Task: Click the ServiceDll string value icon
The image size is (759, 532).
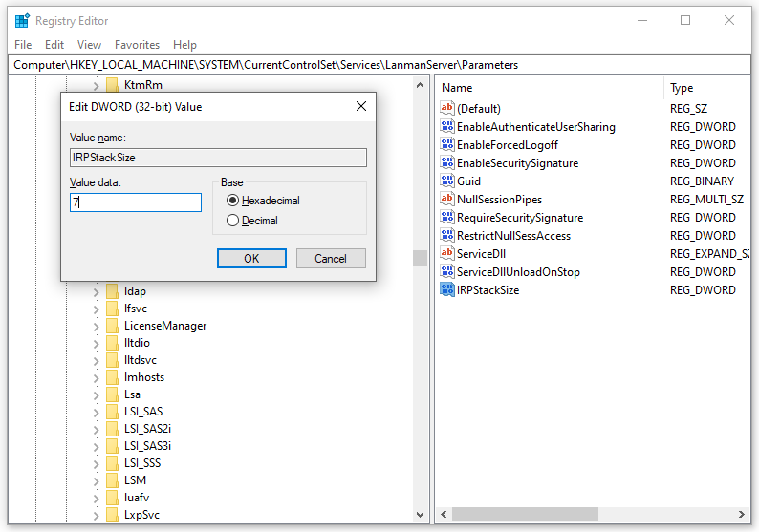Action: [x=446, y=253]
